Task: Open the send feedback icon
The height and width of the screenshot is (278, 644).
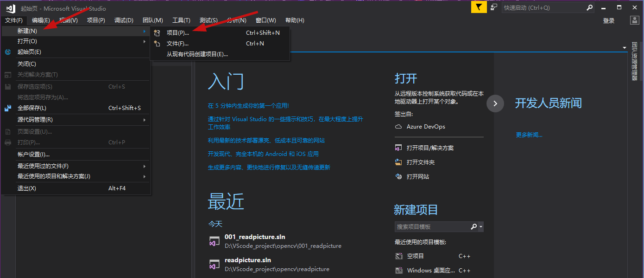Action: click(x=494, y=7)
